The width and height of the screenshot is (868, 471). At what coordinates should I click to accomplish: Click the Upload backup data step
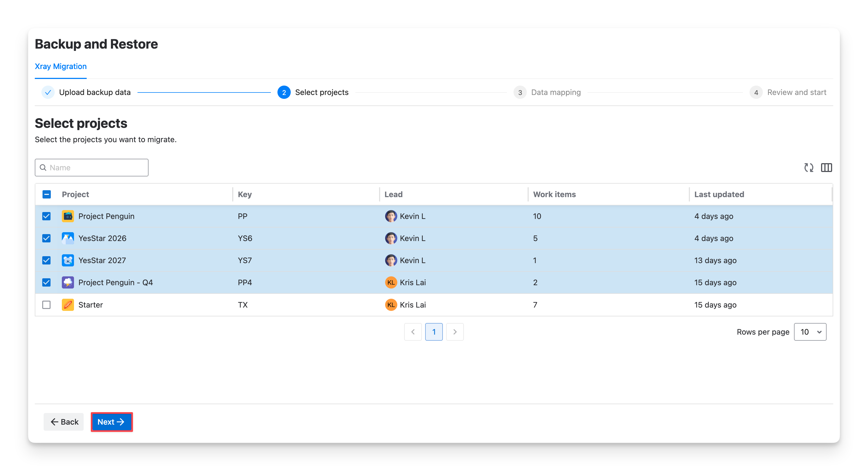(x=86, y=92)
